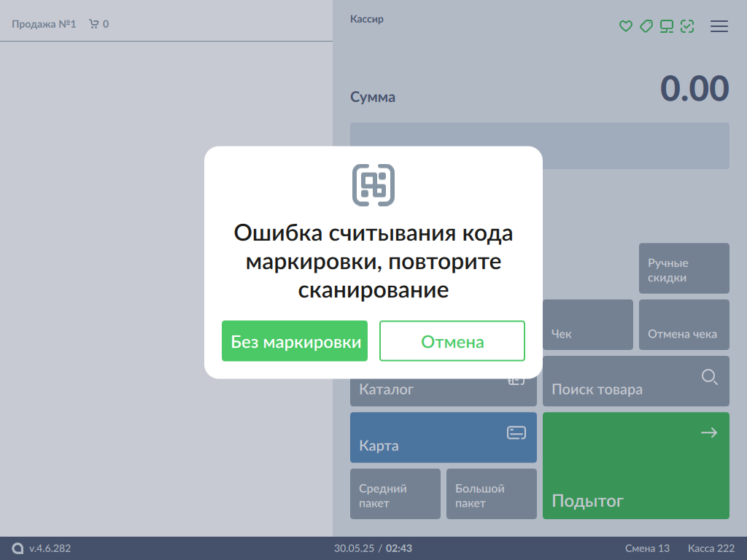Click the dashed-frame checkmark status icon
This screenshot has width=747, height=560.
(x=686, y=26)
